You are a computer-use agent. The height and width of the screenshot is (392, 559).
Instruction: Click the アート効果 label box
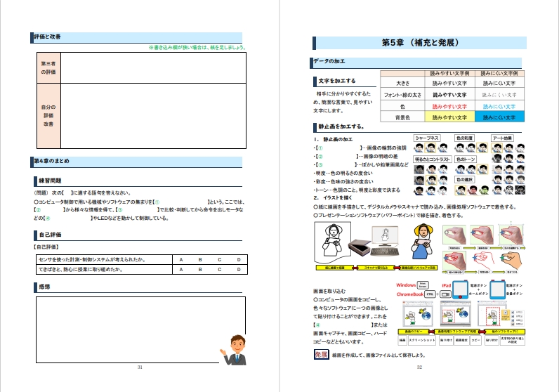pos(502,138)
